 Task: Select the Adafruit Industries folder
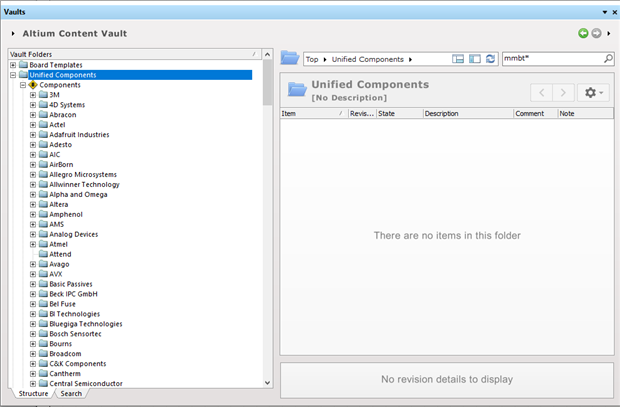(79, 134)
